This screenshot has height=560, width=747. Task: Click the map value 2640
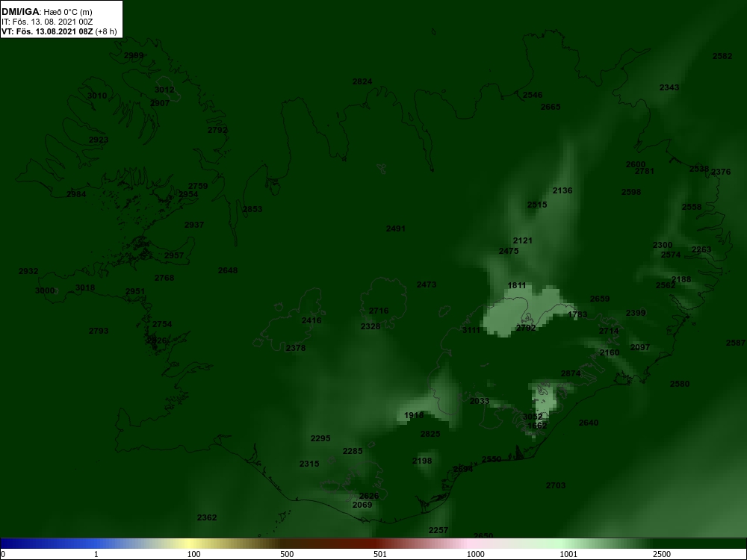[589, 423]
